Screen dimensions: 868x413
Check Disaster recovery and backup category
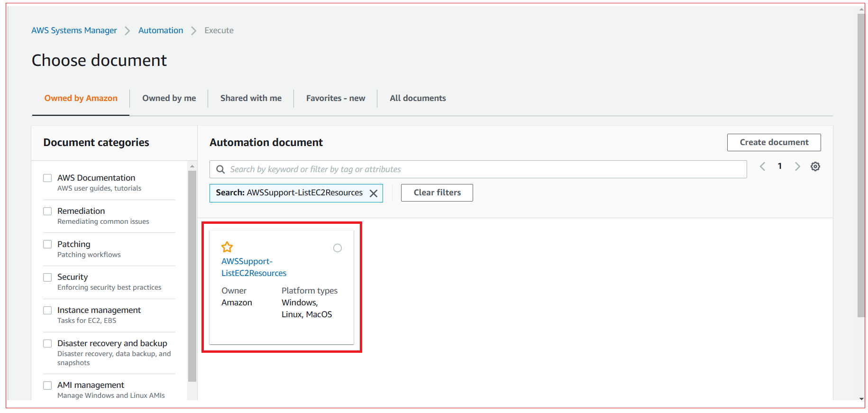point(47,343)
